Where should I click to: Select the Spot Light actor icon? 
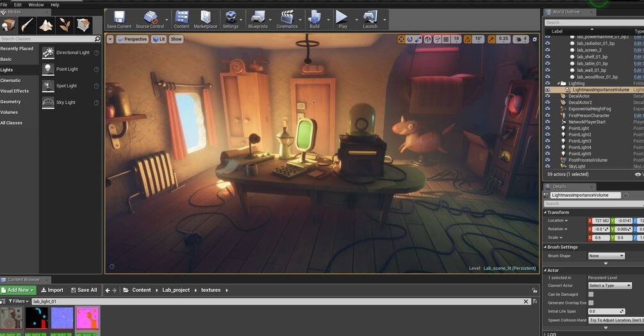pos(48,86)
